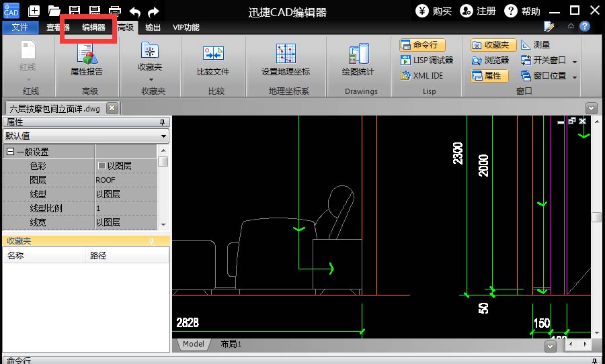Image resolution: width=605 pixels, height=364 pixels.
Task: Open the document tabs list dropdown
Action: [x=592, y=108]
